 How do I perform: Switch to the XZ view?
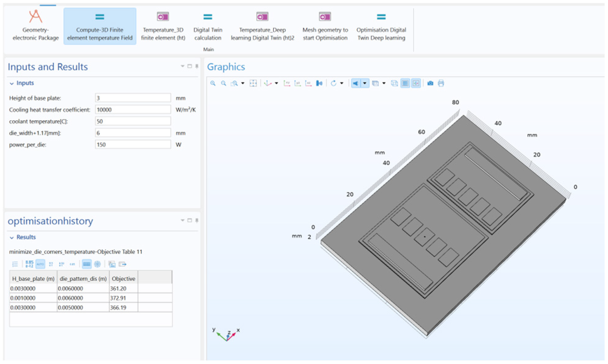tap(308, 83)
